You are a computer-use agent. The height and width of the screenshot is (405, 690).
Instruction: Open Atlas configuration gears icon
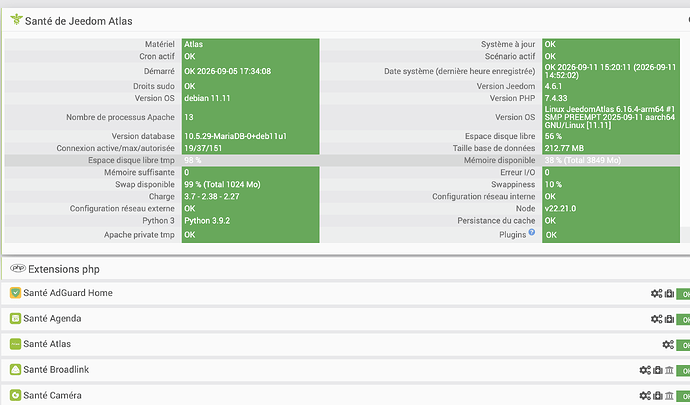pos(668,345)
